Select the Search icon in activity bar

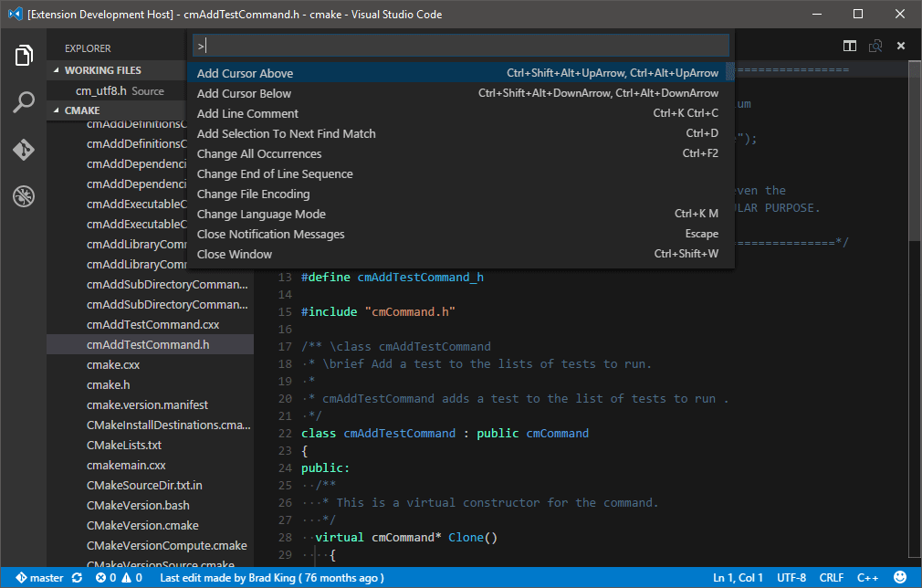pos(23,103)
